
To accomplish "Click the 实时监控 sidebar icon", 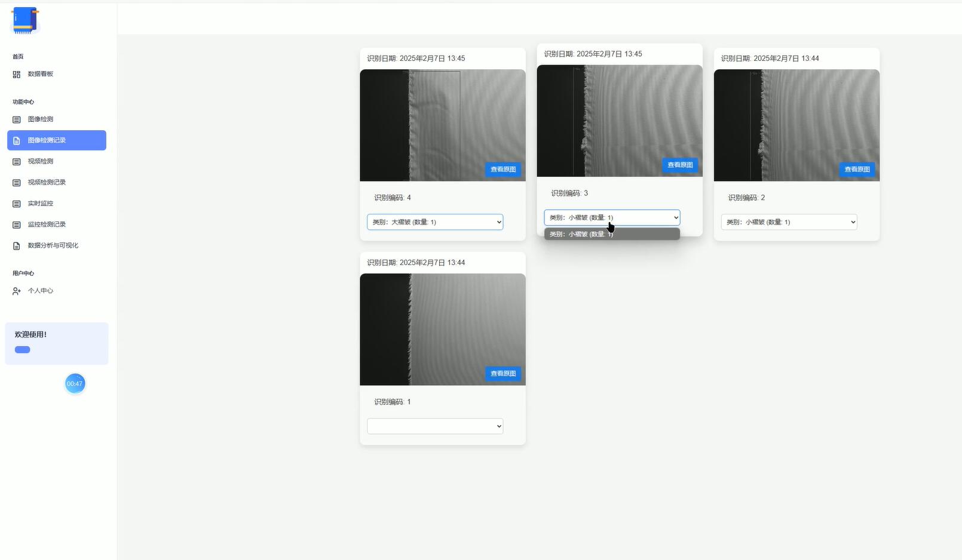I will pyautogui.click(x=17, y=204).
